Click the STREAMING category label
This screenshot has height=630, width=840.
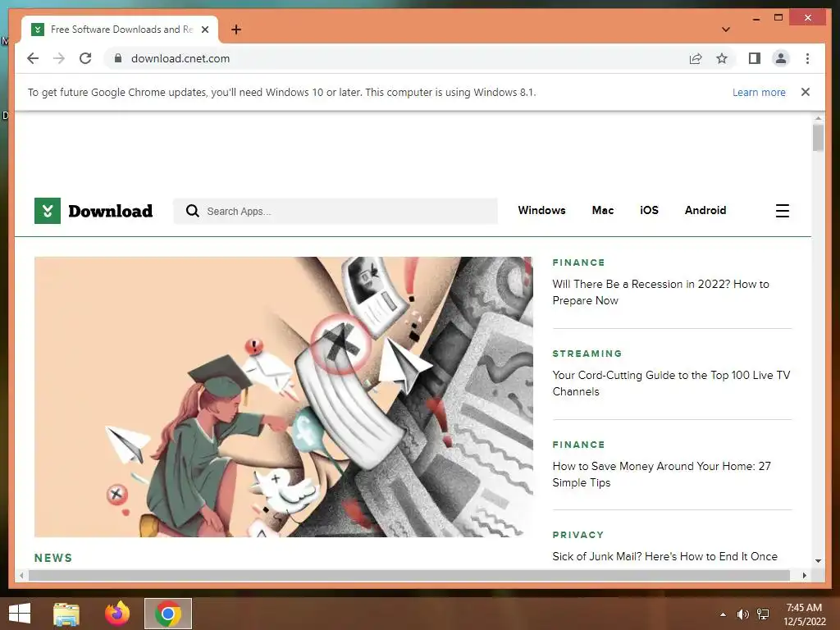click(587, 354)
